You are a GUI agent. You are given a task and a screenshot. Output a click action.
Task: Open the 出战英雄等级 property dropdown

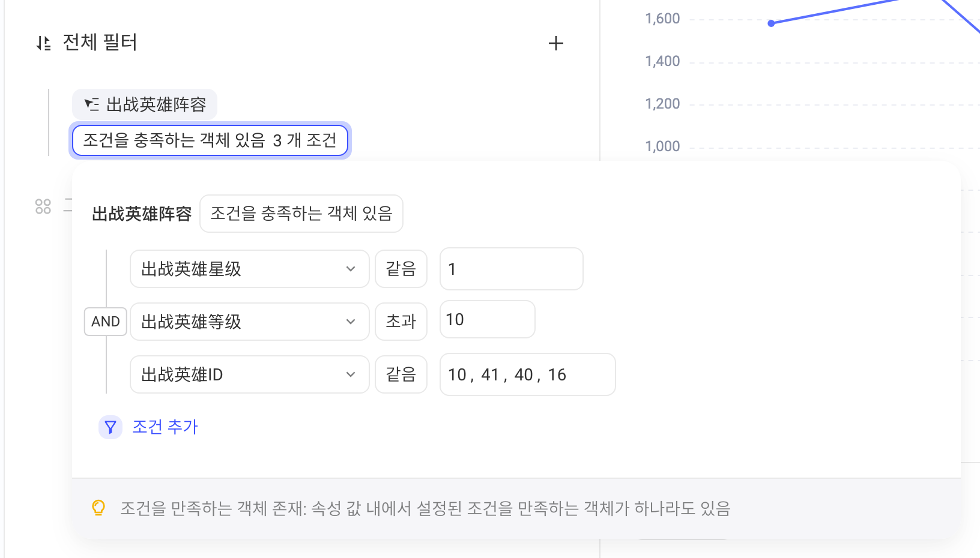250,322
